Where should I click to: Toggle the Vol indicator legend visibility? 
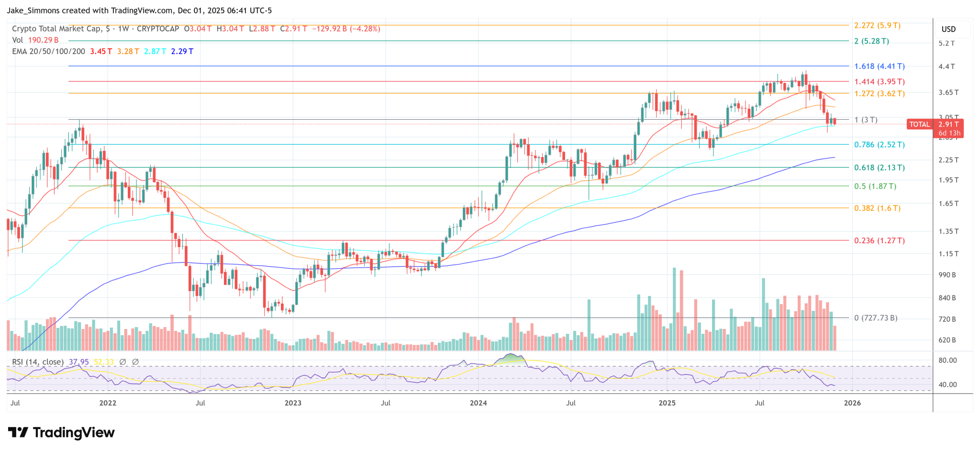click(x=18, y=40)
